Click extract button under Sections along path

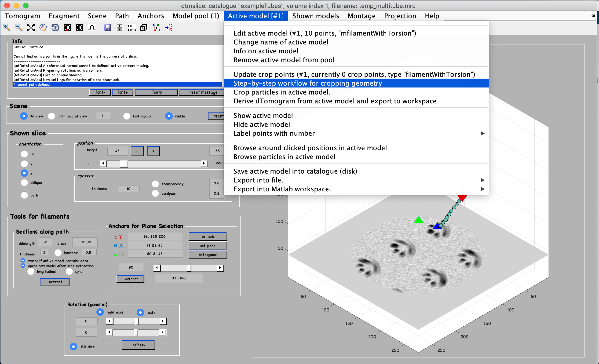(x=55, y=282)
